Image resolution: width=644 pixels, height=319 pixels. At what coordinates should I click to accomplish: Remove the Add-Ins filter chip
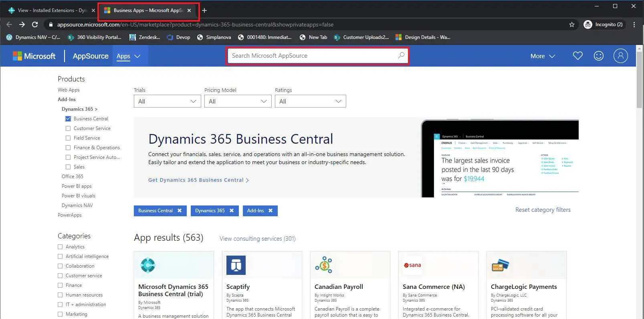pyautogui.click(x=271, y=211)
